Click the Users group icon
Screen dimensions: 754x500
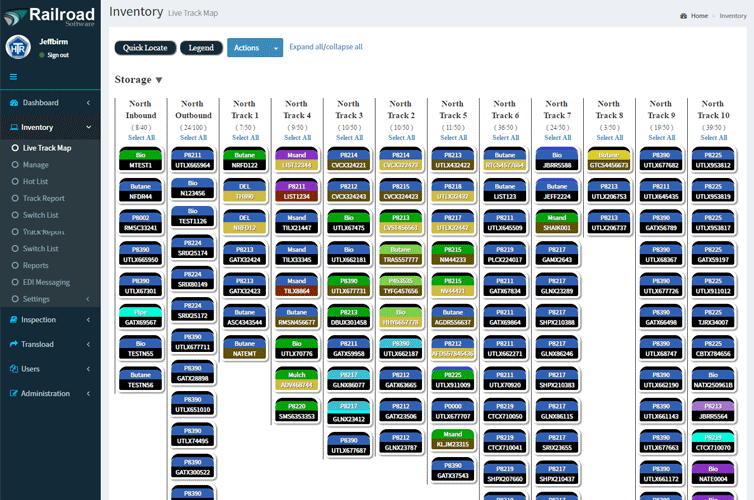(13, 369)
